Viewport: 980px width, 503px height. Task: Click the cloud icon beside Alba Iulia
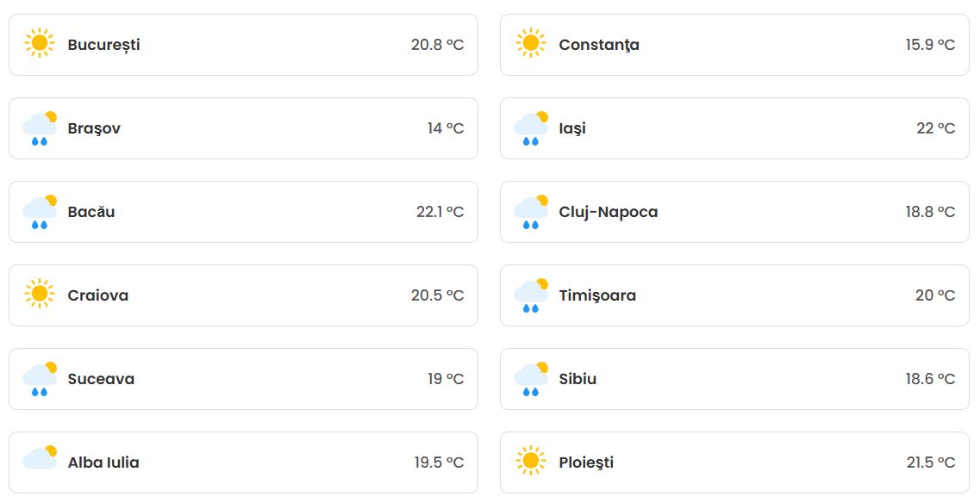coord(41,459)
